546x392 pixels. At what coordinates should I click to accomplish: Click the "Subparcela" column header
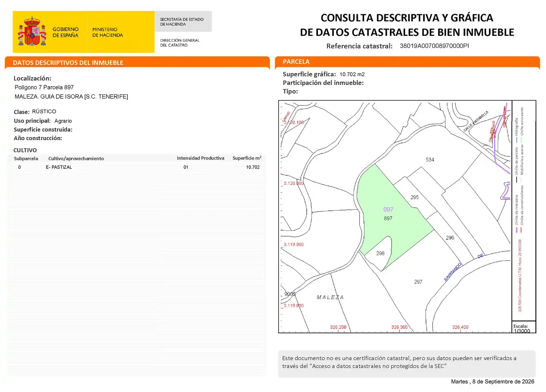[26, 159]
